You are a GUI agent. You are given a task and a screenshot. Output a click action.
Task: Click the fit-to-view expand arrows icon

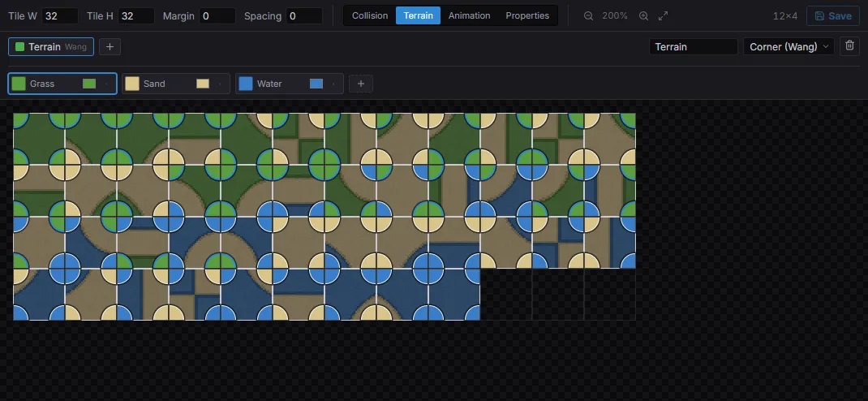coord(664,16)
